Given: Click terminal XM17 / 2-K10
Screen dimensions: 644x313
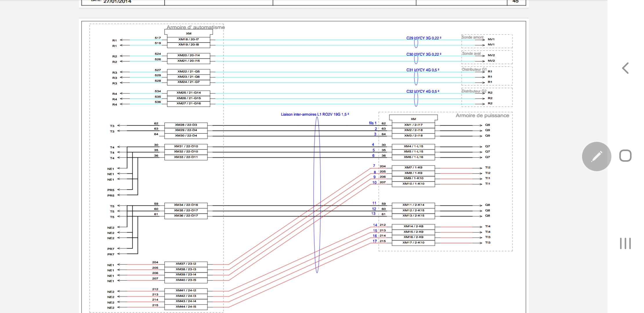Looking at the screenshot, I should (x=413, y=243).
